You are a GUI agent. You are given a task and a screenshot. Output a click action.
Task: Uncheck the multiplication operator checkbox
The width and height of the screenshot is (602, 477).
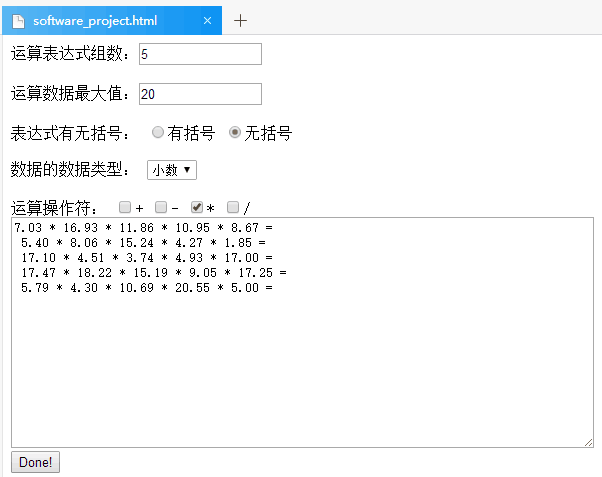coord(197,207)
